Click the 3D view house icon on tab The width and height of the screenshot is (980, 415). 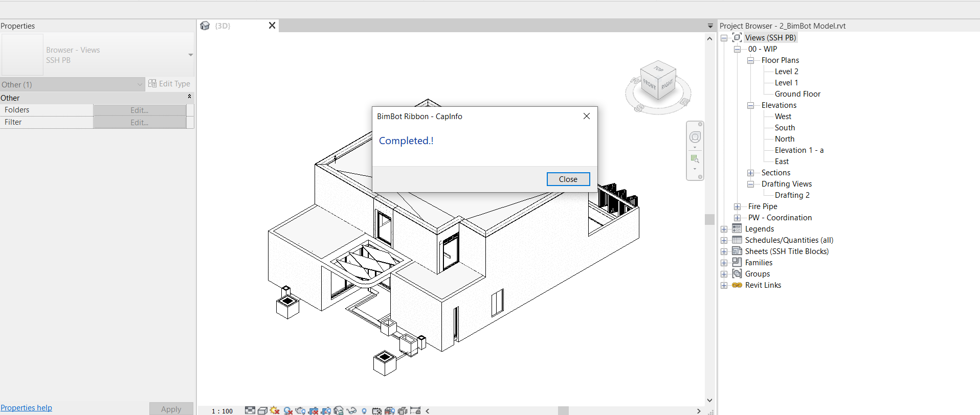tap(205, 26)
